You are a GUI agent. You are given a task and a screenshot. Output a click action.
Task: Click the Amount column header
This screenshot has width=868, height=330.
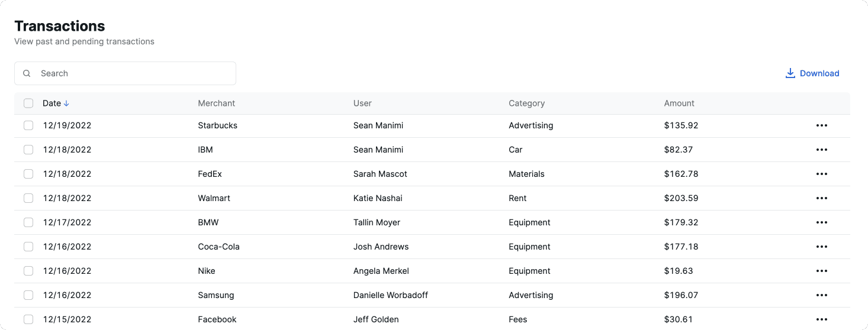click(679, 103)
